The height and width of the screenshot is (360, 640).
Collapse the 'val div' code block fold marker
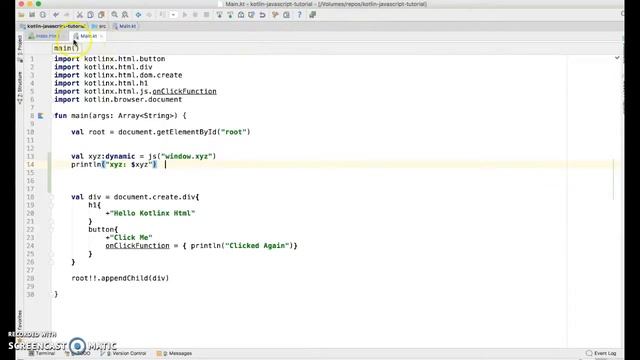tap(52, 197)
